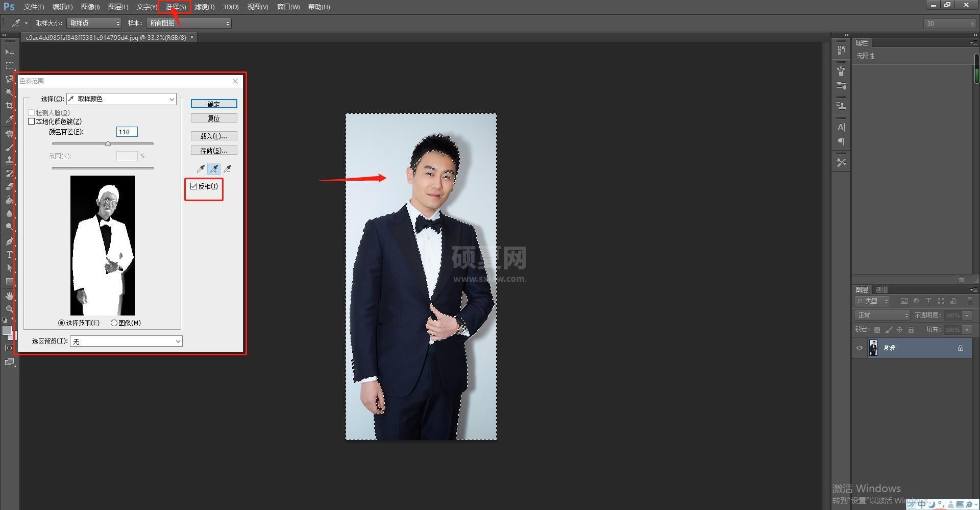Open the Properties panel flyout menu

pyautogui.click(x=973, y=43)
